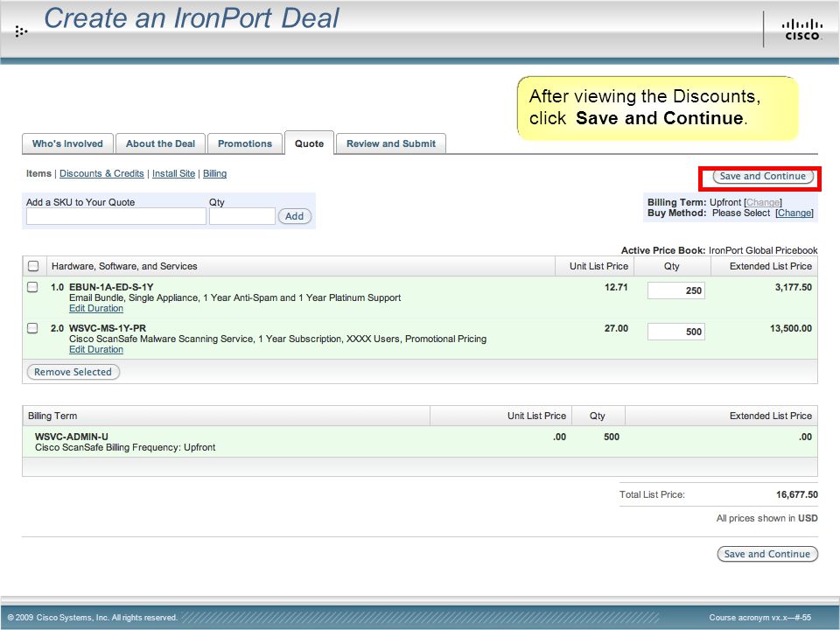Go to the Promotions tab

(245, 143)
